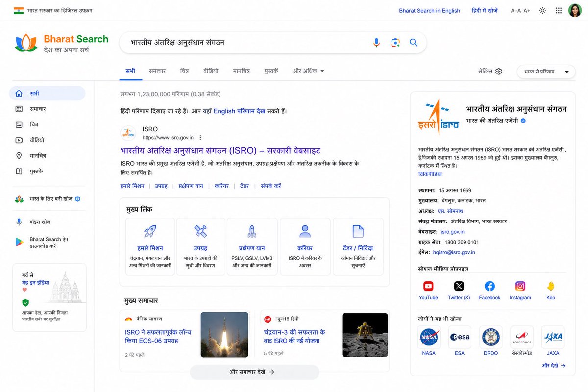The width and height of the screenshot is (588, 392).
Task: Open Facebook social profile icon
Action: [x=490, y=286]
